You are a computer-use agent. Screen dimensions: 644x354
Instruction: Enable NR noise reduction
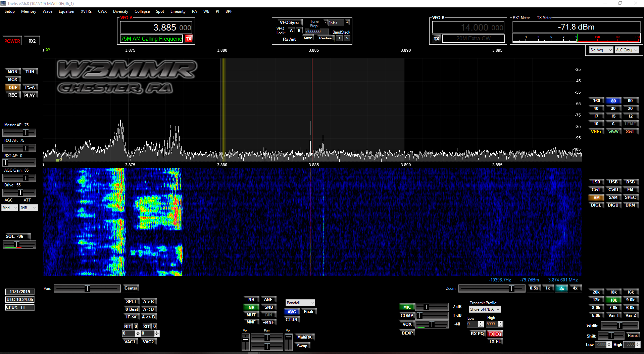(x=251, y=300)
